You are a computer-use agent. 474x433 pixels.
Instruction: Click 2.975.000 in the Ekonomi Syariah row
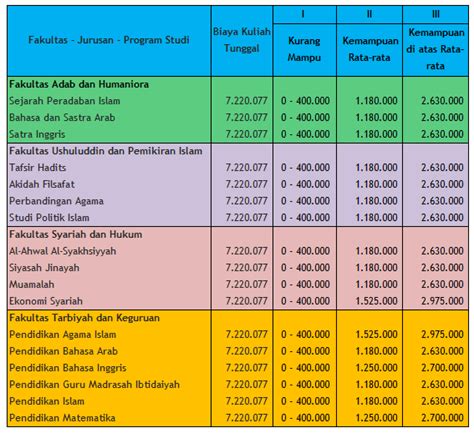point(442,301)
